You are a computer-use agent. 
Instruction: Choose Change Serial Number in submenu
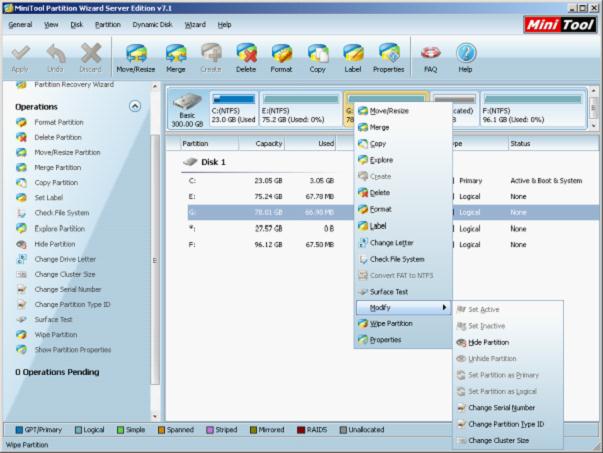[508, 408]
